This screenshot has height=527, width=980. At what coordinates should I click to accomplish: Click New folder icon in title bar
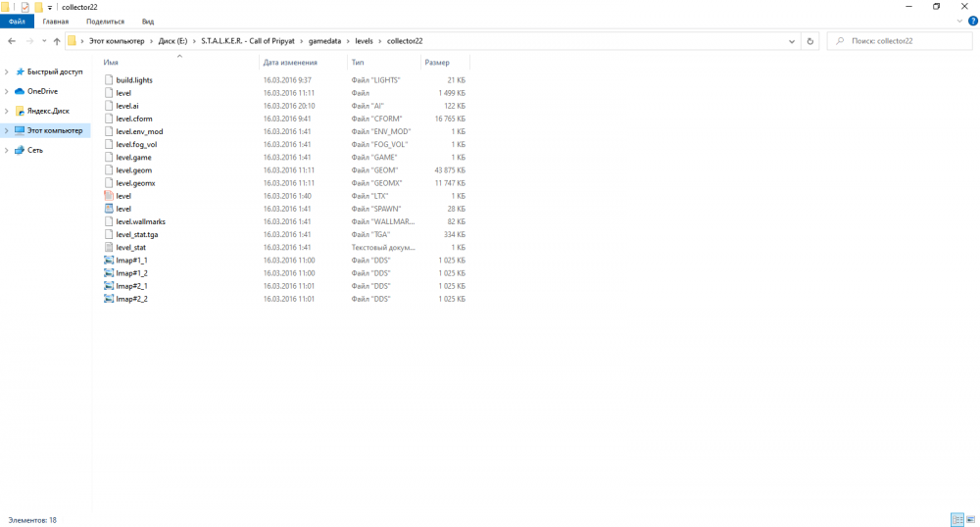point(38,8)
